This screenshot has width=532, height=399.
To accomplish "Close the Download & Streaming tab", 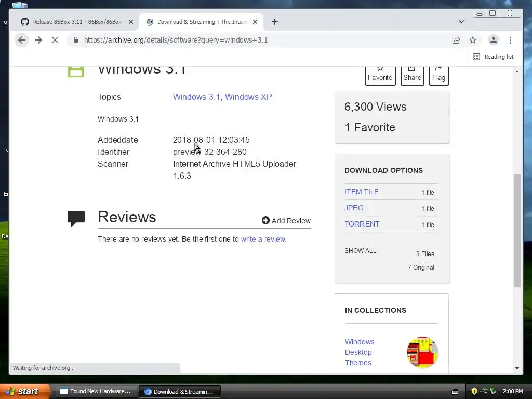I will tap(255, 22).
